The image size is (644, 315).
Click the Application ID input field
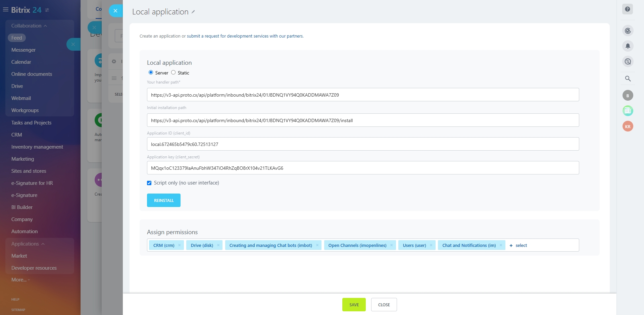(363, 144)
